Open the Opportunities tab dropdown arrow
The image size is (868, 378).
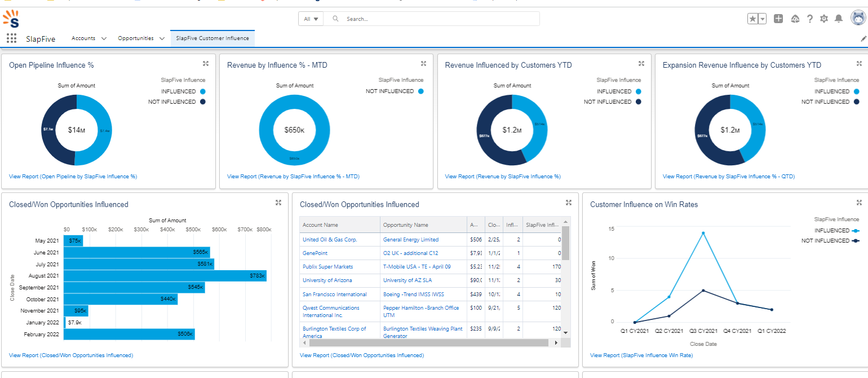pyautogui.click(x=162, y=38)
